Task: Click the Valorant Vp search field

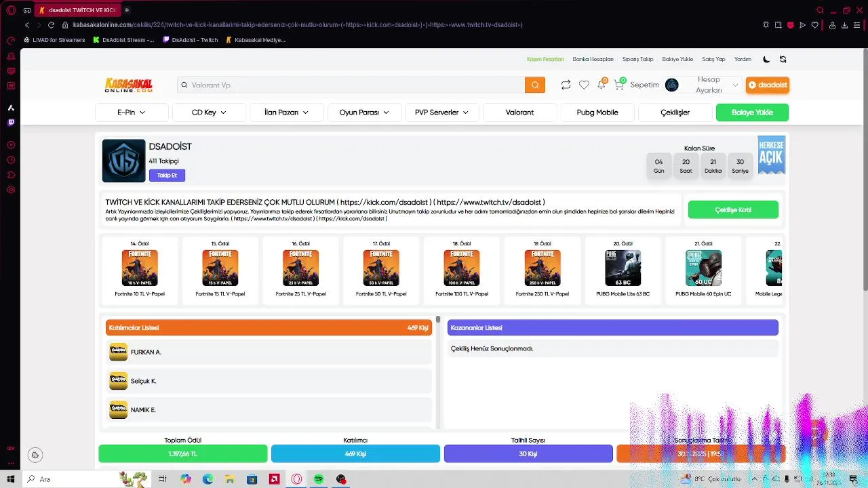Action: (351, 85)
